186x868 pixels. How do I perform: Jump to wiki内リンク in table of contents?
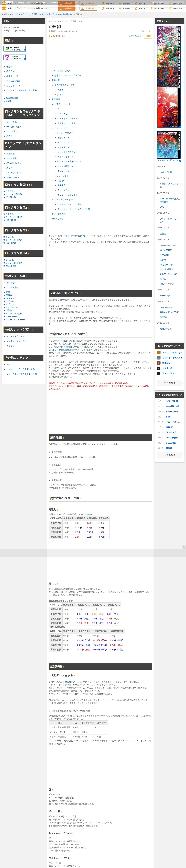pyautogui.click(x=57, y=219)
